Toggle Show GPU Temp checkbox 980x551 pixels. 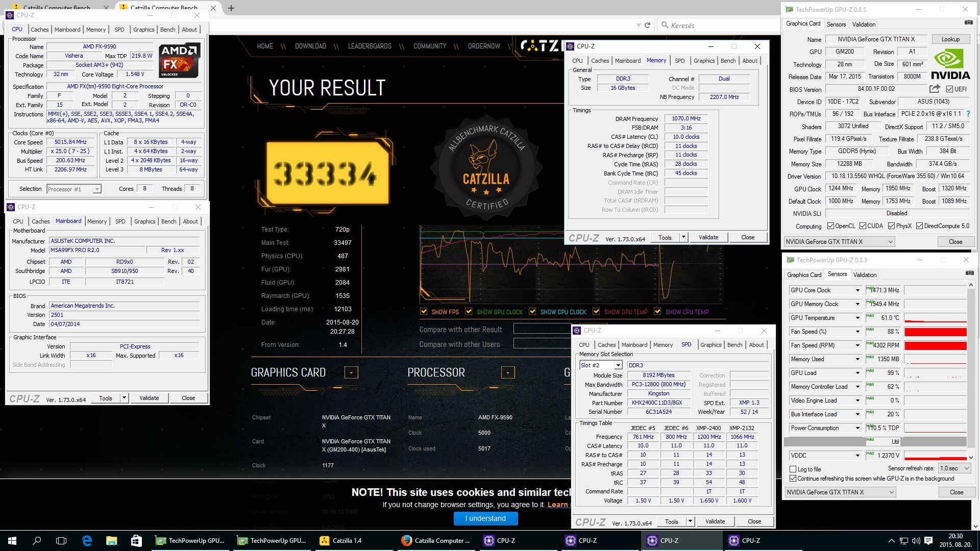pyautogui.click(x=596, y=312)
